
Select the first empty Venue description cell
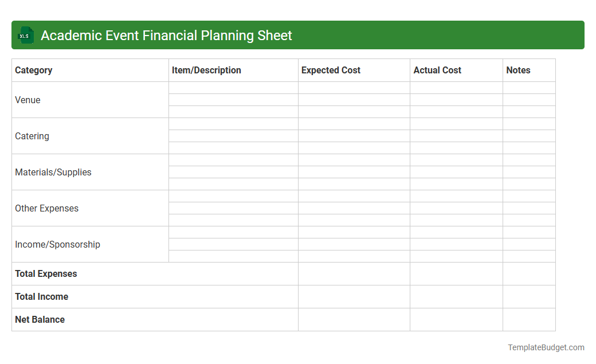[x=233, y=88]
